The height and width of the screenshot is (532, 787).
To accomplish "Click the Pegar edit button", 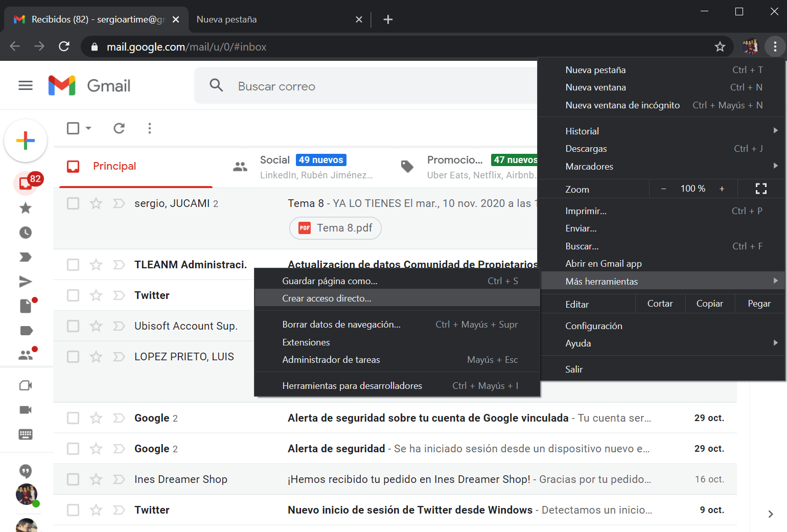I will (759, 304).
